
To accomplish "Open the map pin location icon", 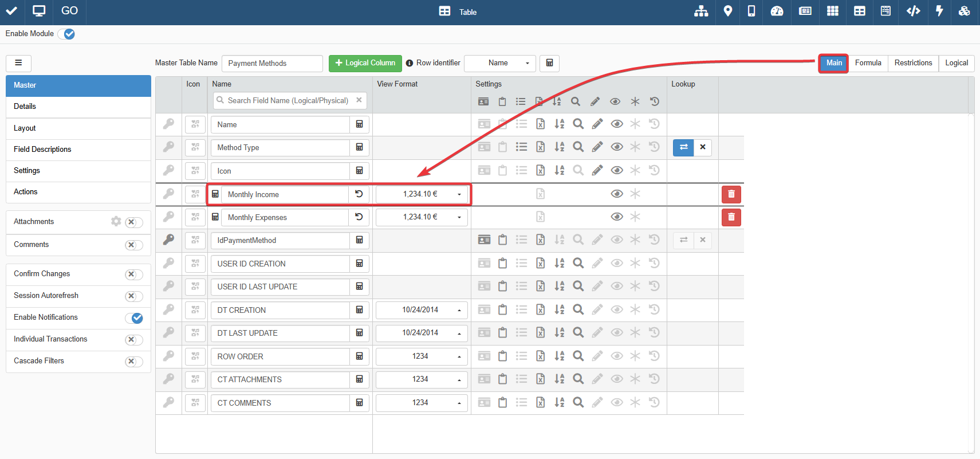I will [728, 11].
